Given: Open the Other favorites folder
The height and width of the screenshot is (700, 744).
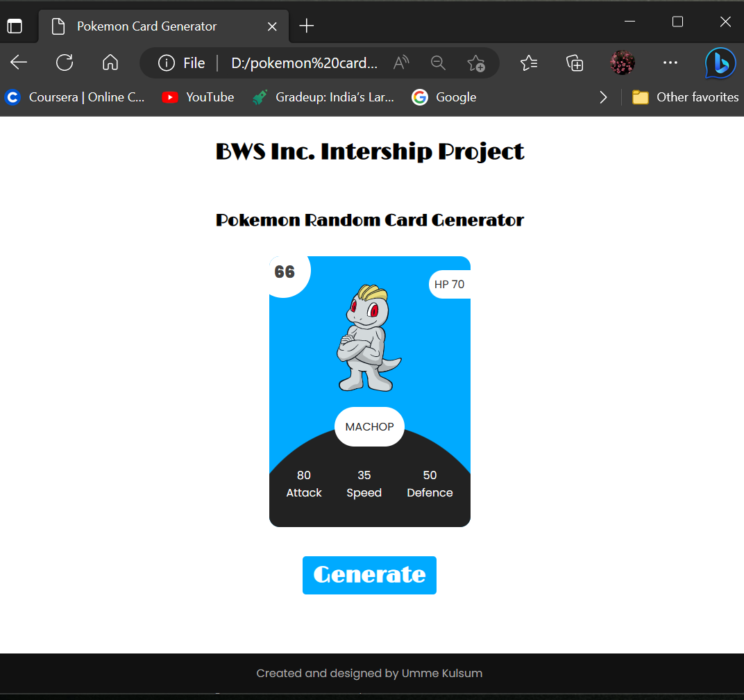Looking at the screenshot, I should 685,97.
